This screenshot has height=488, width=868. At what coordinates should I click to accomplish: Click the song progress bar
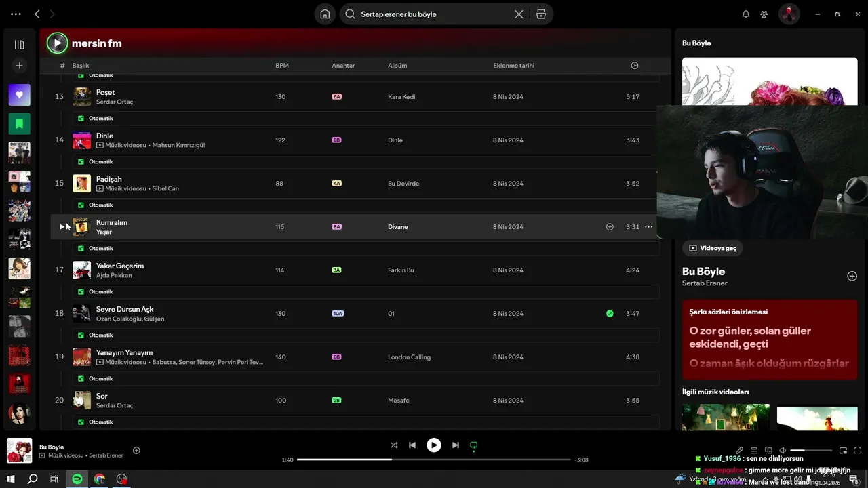pyautogui.click(x=434, y=460)
